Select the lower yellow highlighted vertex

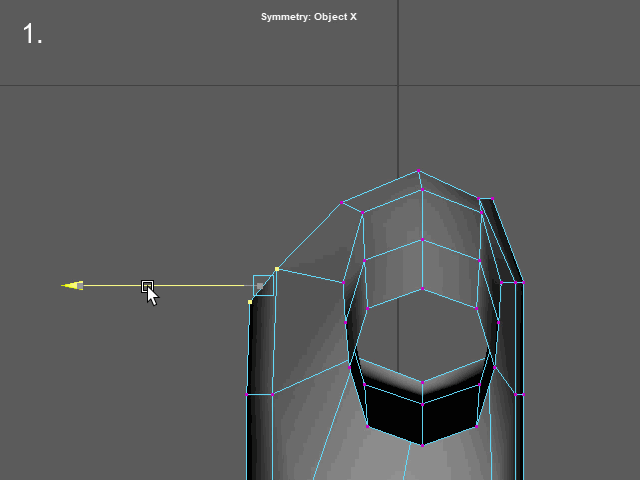(x=250, y=302)
